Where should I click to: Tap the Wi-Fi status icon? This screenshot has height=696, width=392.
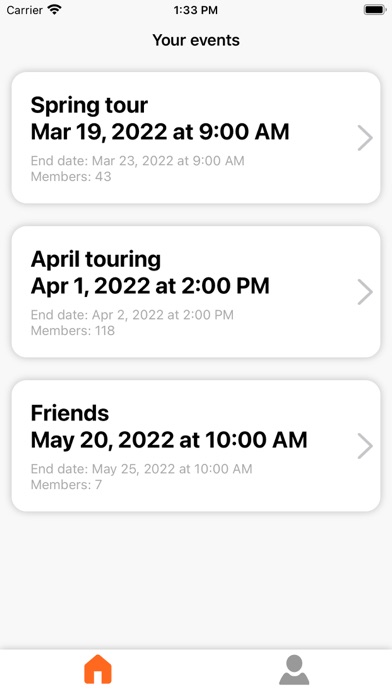click(x=55, y=10)
